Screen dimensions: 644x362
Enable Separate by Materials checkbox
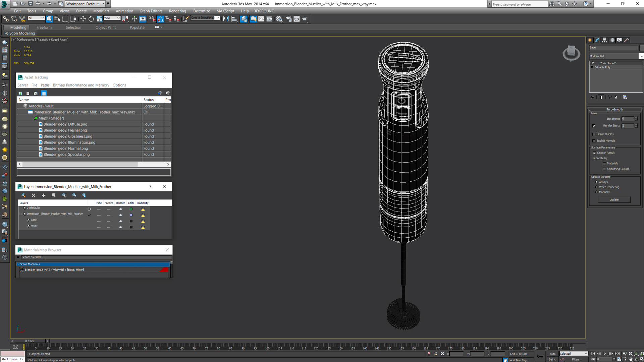[x=604, y=164]
